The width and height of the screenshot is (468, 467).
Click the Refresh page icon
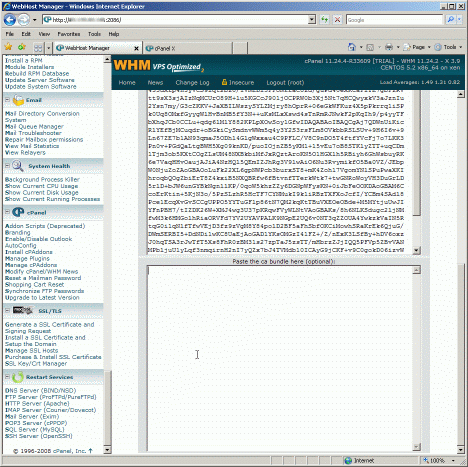[324, 20]
